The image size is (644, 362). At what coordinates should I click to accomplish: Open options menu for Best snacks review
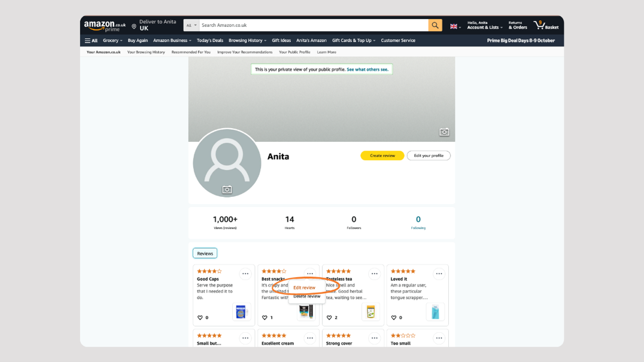[x=310, y=274]
